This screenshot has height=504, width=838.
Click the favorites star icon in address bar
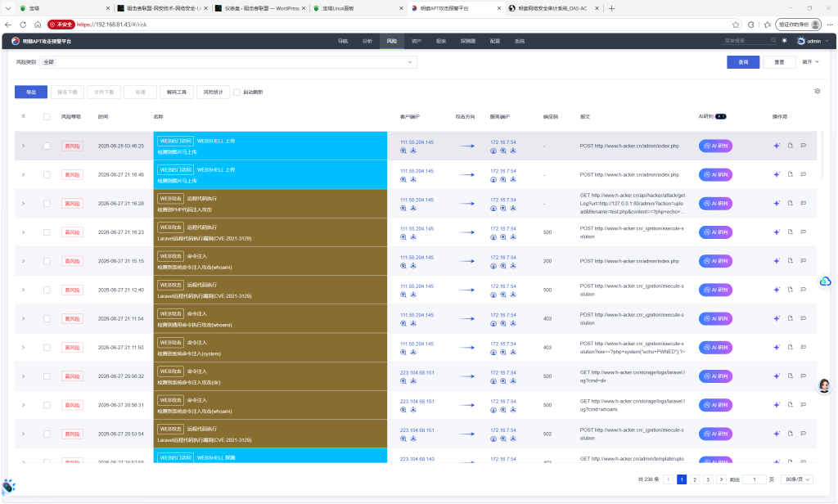(736, 25)
